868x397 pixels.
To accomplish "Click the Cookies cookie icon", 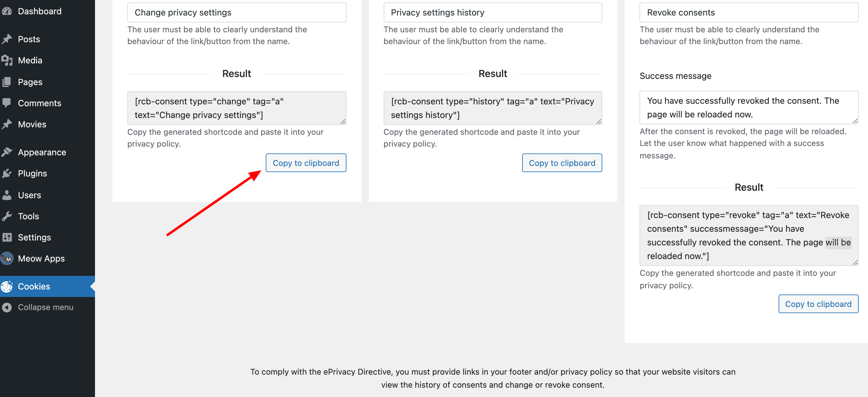I will [7, 286].
